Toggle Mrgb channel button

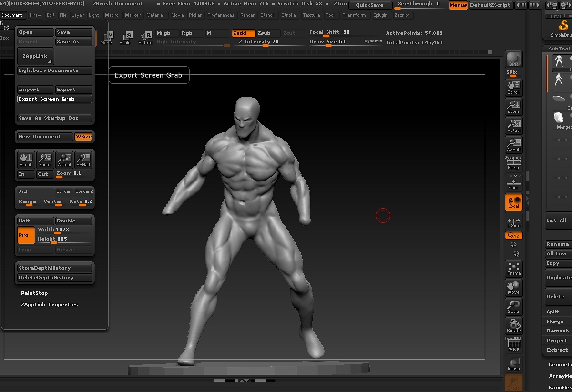coord(167,33)
